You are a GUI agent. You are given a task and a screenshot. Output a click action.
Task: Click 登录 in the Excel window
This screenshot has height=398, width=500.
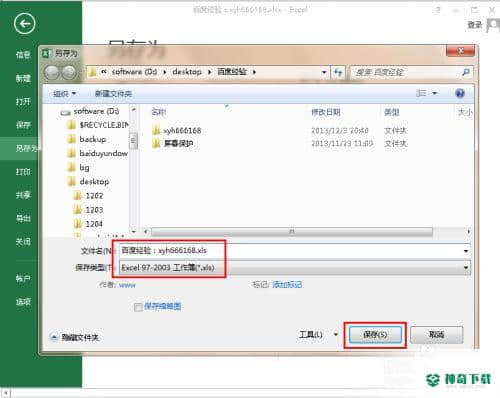(474, 25)
